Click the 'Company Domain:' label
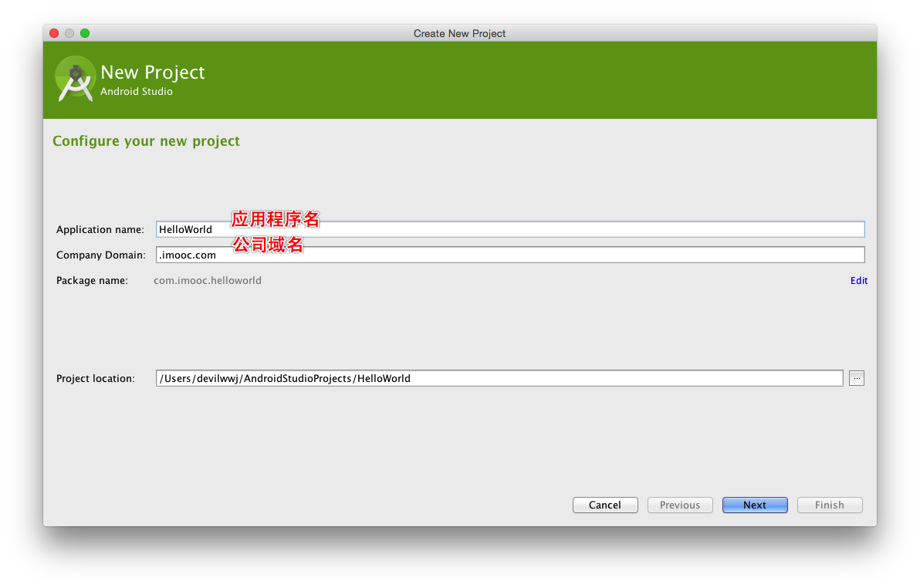Screen dimensions: 920x588 pos(101,255)
